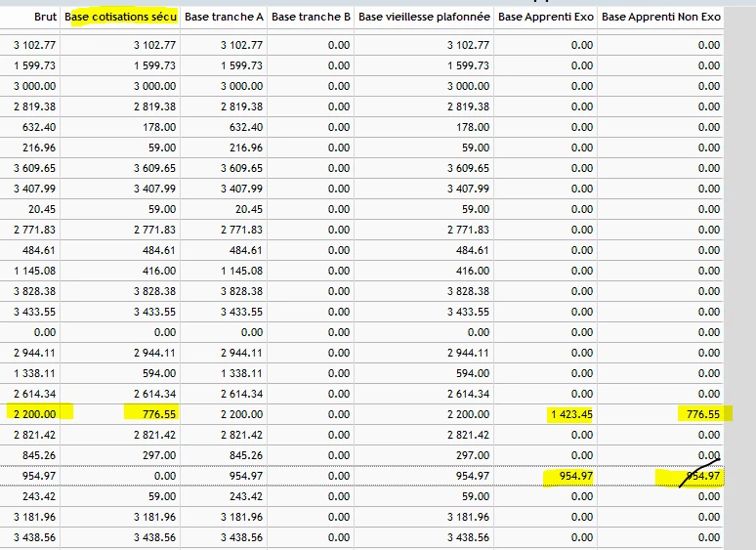Select 776.55 in Base Apprenti Non Exo column
This screenshot has height=550, width=756.
(703, 414)
